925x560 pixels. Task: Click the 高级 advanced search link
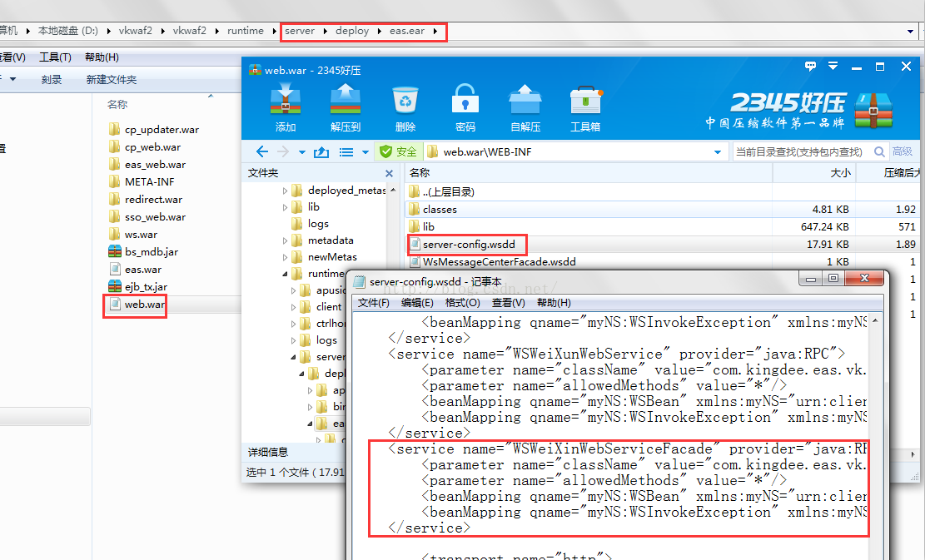(x=902, y=151)
